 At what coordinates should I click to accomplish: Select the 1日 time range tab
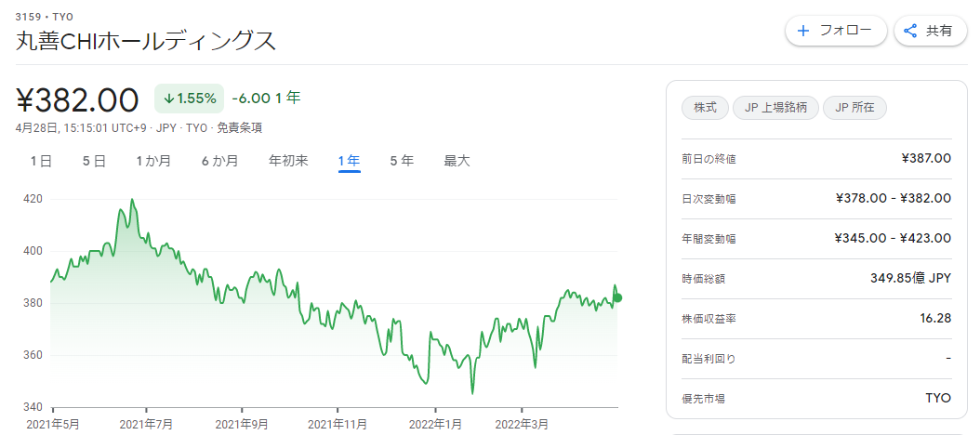pyautogui.click(x=41, y=161)
